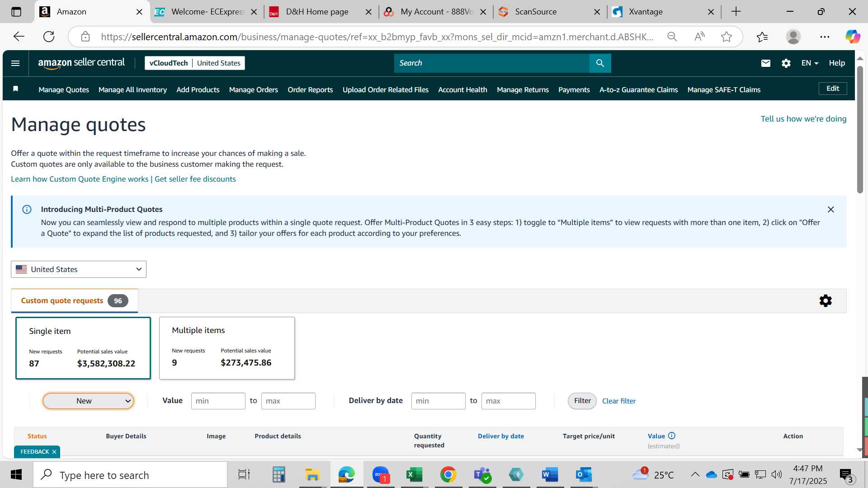868x488 pixels.
Task: Dismiss the Multi-Product Quotes banner
Action: pos(830,209)
